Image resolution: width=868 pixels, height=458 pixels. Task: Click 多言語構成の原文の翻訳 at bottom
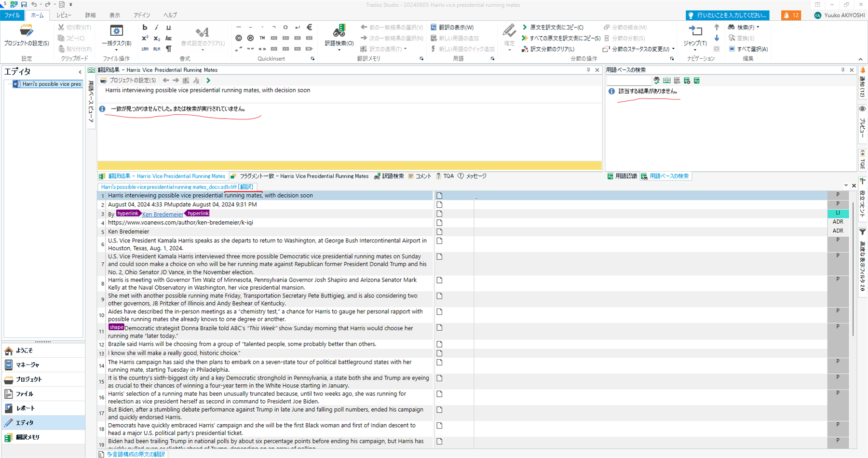[132, 454]
